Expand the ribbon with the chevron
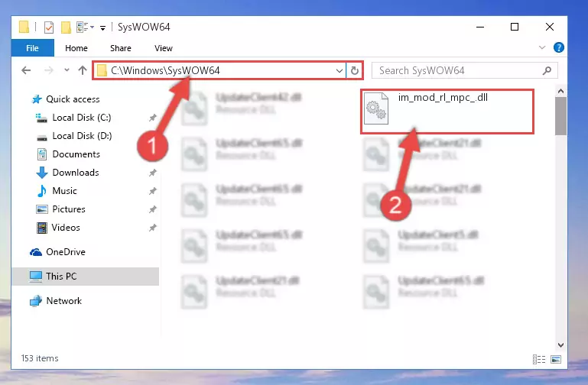588x385 pixels. (x=542, y=47)
